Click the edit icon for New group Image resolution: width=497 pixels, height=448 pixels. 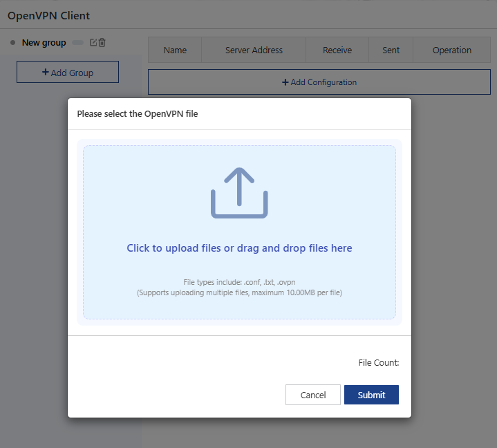click(x=93, y=43)
